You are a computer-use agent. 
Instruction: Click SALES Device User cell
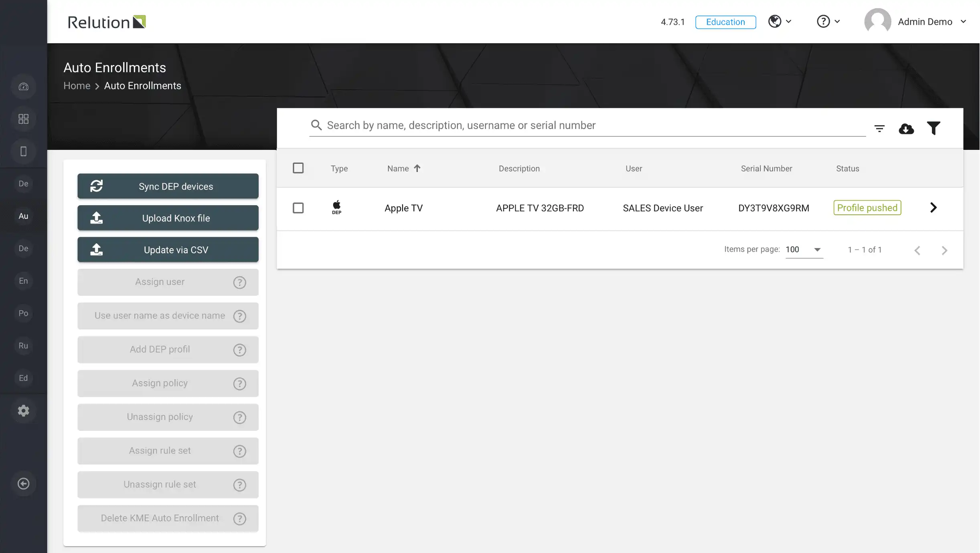pyautogui.click(x=663, y=208)
